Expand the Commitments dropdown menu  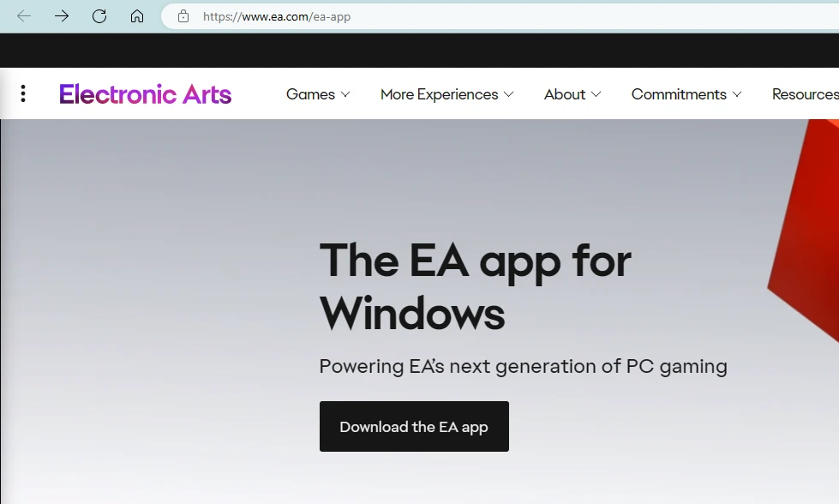(686, 94)
